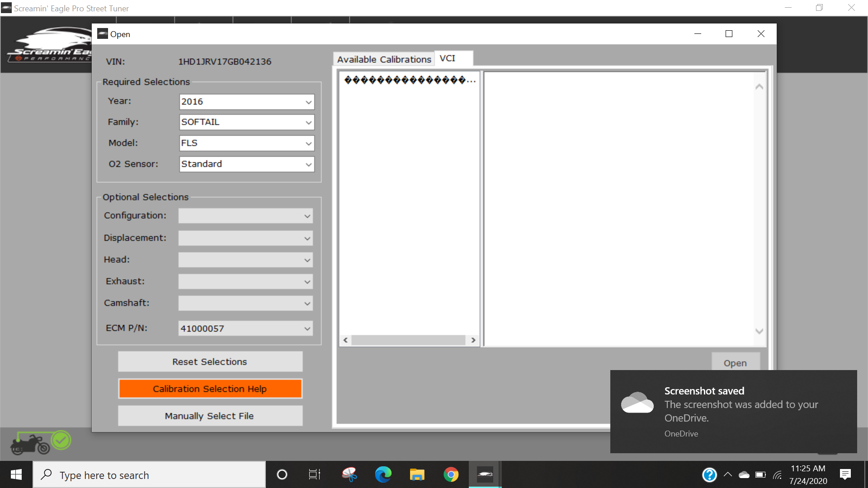The height and width of the screenshot is (488, 868).
Task: Click the Screamin' Eagle taskbar icon
Action: (x=485, y=474)
